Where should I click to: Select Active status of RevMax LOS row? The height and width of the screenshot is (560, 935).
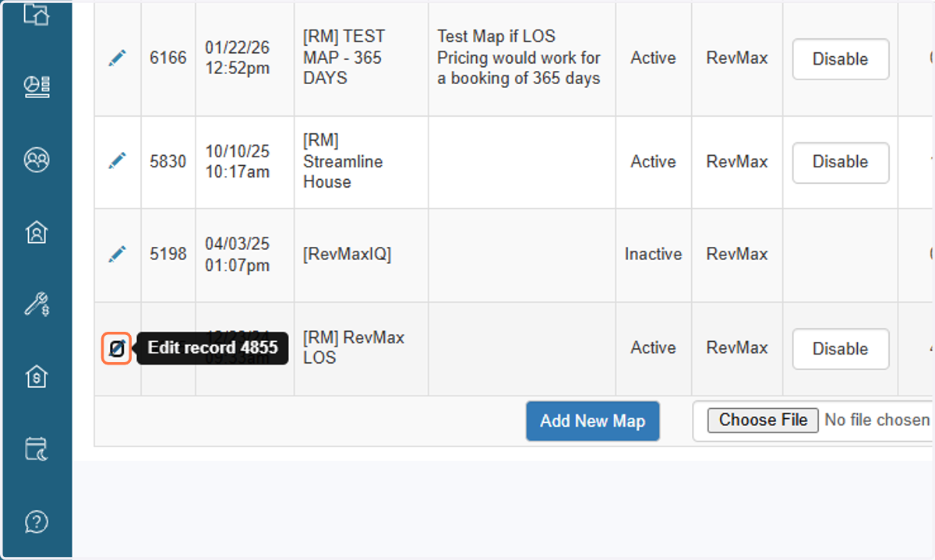coord(653,347)
